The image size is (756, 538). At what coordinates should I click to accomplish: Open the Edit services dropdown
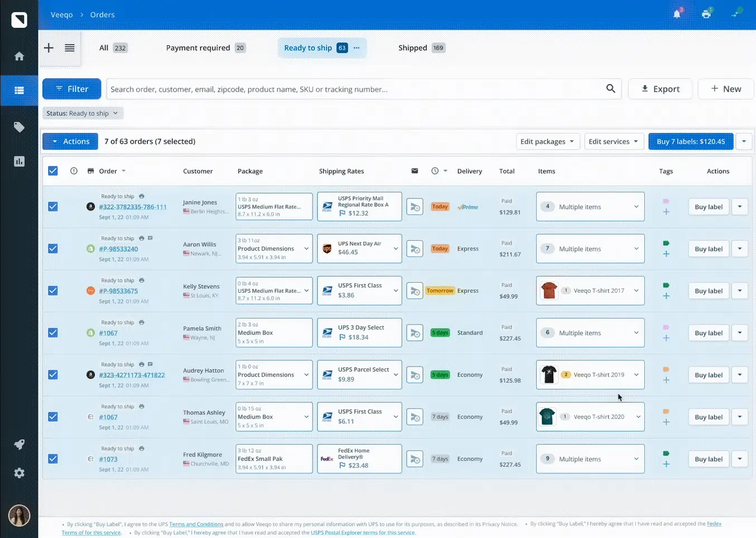614,141
